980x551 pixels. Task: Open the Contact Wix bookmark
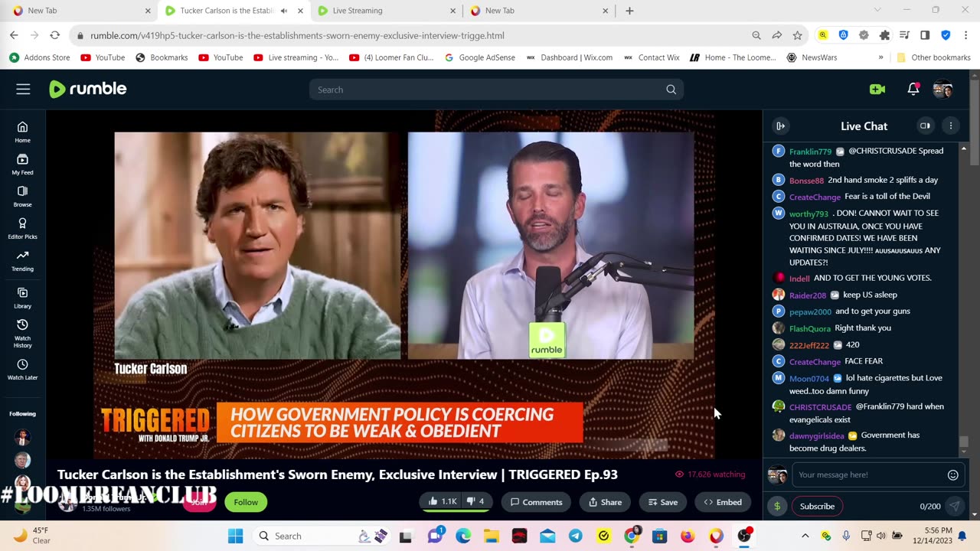coord(652,57)
